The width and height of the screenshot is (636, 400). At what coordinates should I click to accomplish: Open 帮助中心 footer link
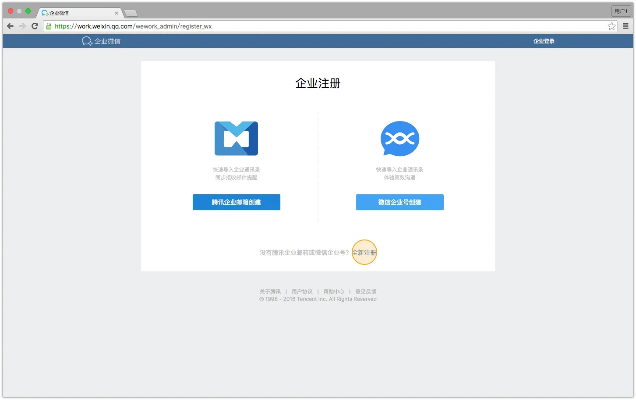pos(334,291)
